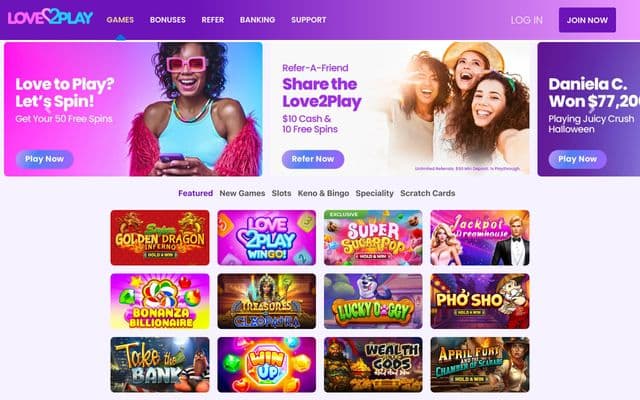
Task: Open the Golden Dragon Inferno game
Action: pyautogui.click(x=160, y=238)
